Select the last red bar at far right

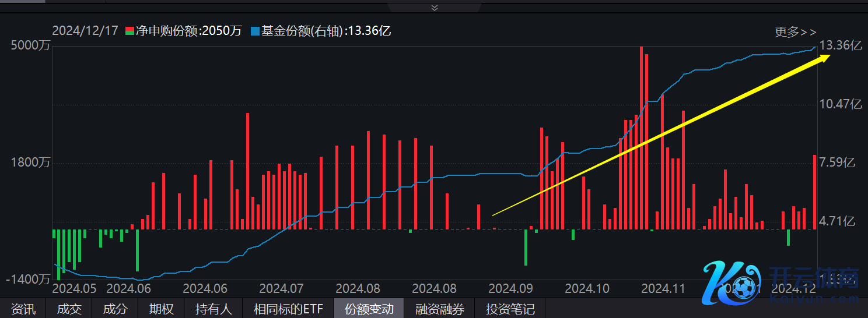click(x=815, y=192)
